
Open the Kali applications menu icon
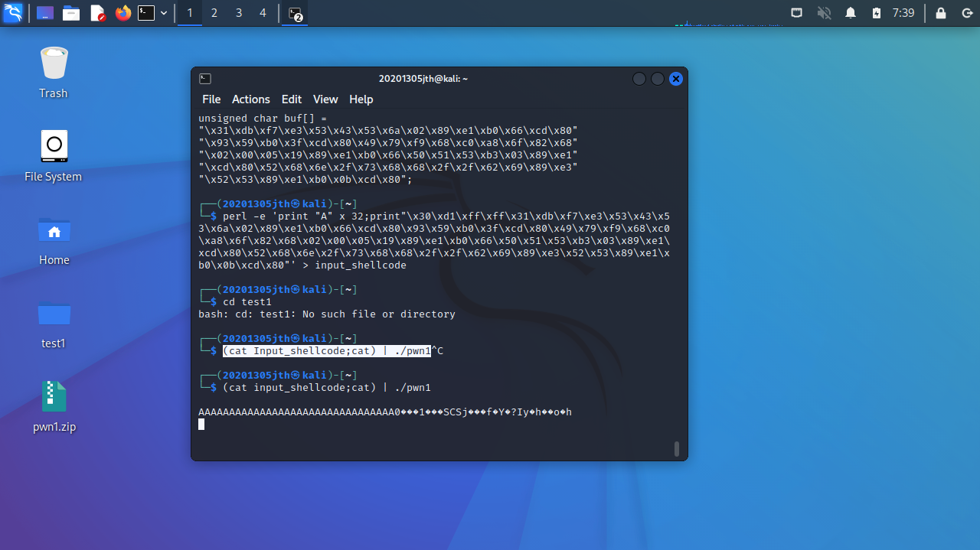point(13,12)
